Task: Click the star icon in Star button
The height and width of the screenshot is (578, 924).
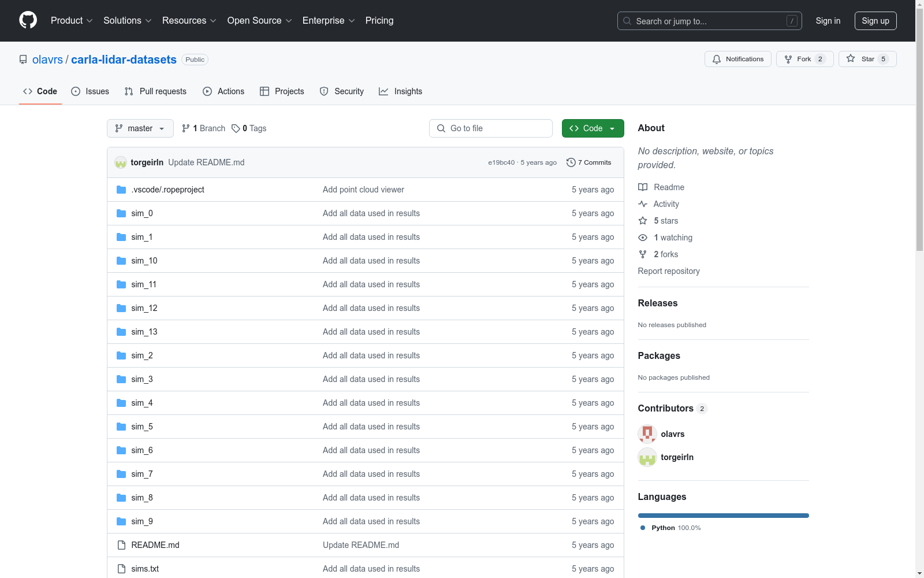Action: tap(851, 58)
